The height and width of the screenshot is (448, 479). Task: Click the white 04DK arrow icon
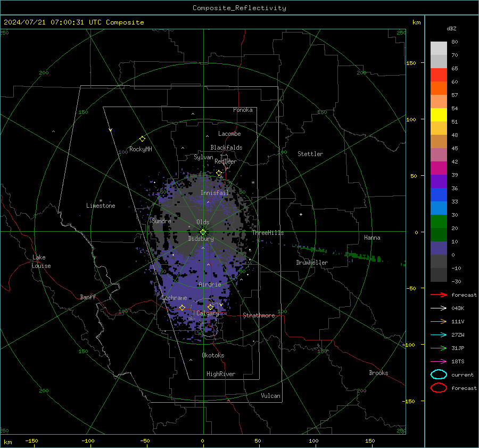click(x=439, y=308)
